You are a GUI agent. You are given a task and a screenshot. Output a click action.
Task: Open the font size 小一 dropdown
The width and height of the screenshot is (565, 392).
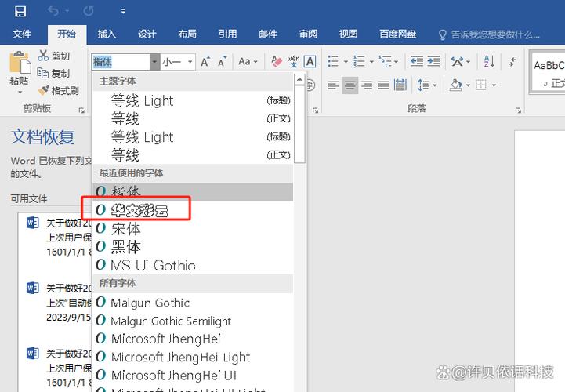(x=190, y=62)
